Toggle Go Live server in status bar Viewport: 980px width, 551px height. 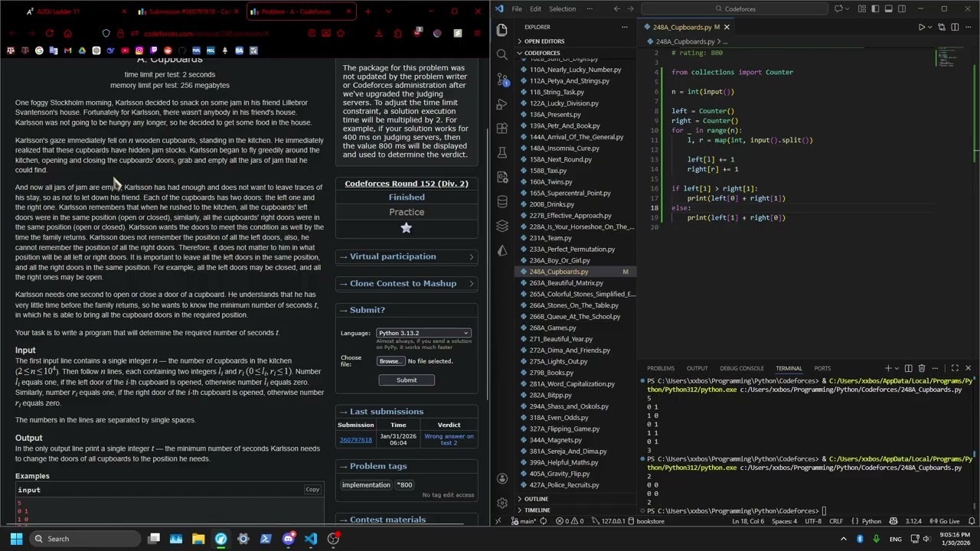click(x=945, y=521)
